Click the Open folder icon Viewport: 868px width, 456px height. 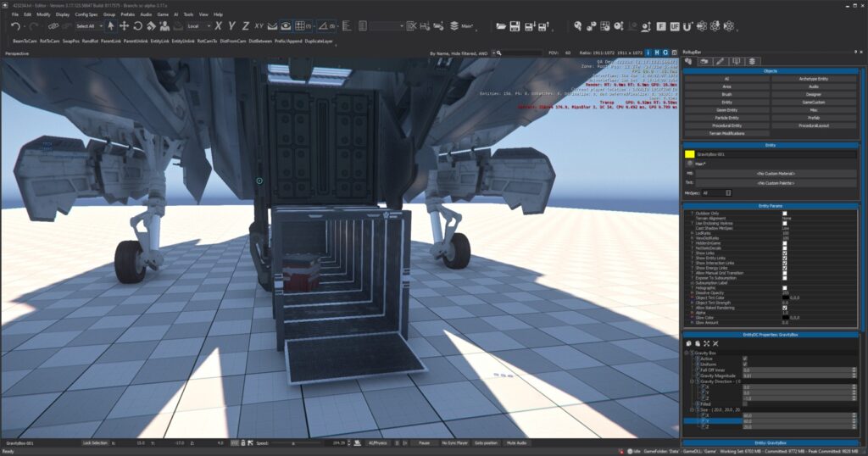pyautogui.click(x=499, y=26)
